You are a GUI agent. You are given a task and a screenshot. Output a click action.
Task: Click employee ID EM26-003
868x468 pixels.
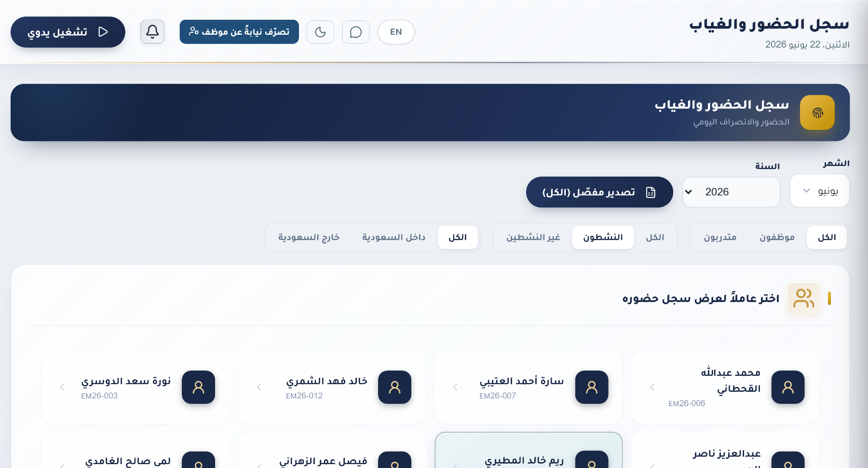[99, 396]
